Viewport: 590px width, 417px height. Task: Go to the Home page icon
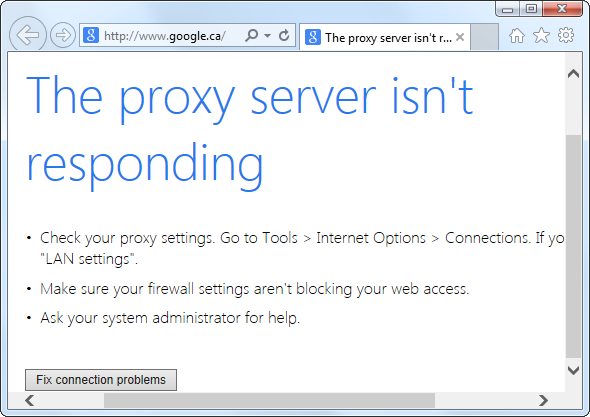[x=517, y=36]
